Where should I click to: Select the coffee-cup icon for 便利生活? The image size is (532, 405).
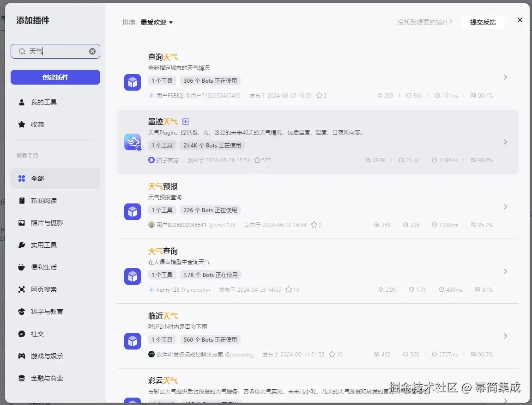[x=22, y=267]
